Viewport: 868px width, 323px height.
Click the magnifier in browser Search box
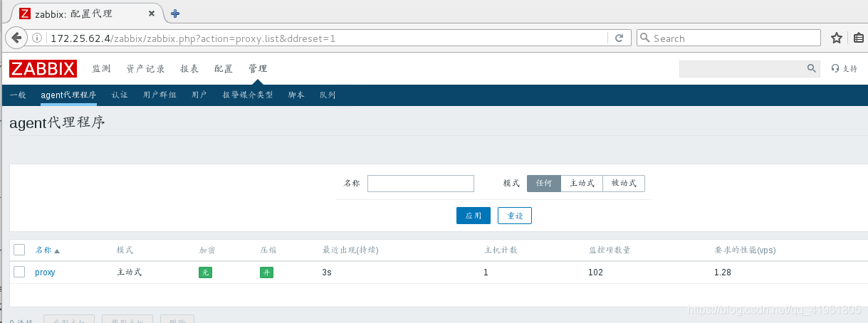644,38
